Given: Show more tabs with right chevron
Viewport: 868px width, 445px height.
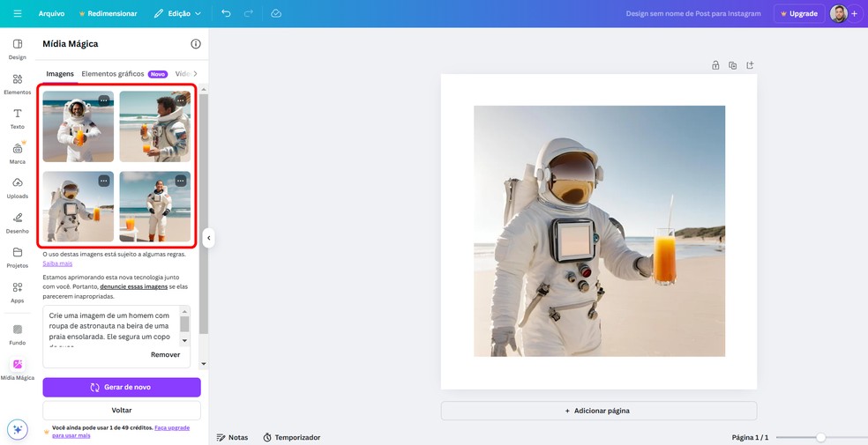Looking at the screenshot, I should click(x=195, y=73).
